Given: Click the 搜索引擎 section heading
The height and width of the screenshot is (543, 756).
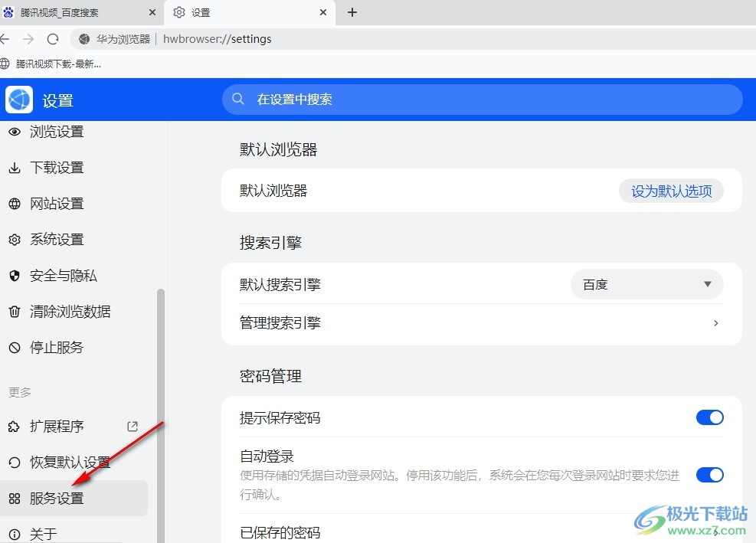Looking at the screenshot, I should coord(270,243).
